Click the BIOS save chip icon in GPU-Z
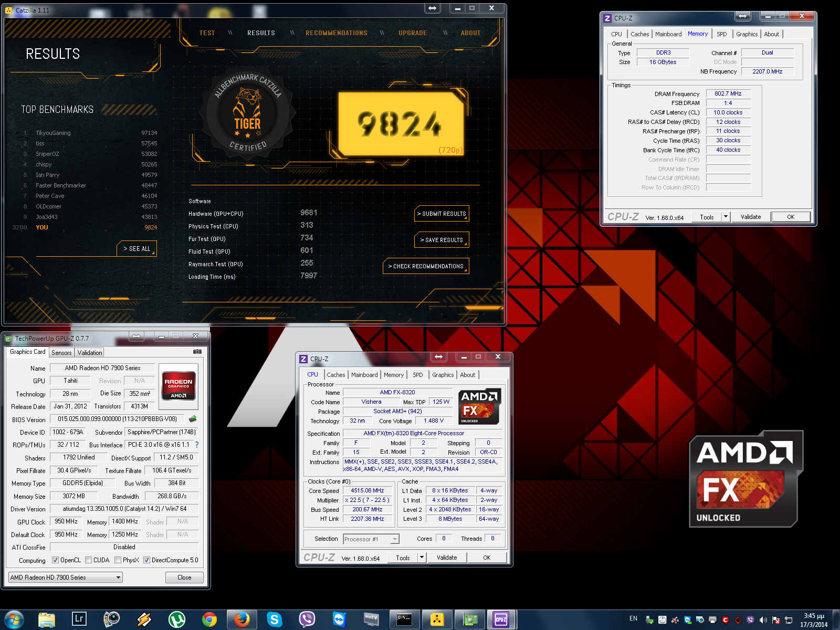The image size is (840, 630). point(193,418)
